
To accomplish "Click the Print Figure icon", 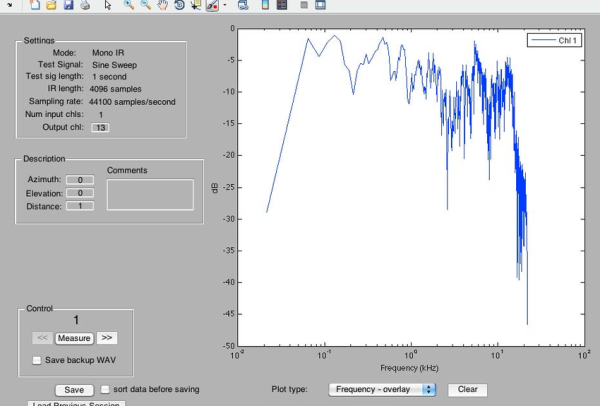I will (x=85, y=6).
